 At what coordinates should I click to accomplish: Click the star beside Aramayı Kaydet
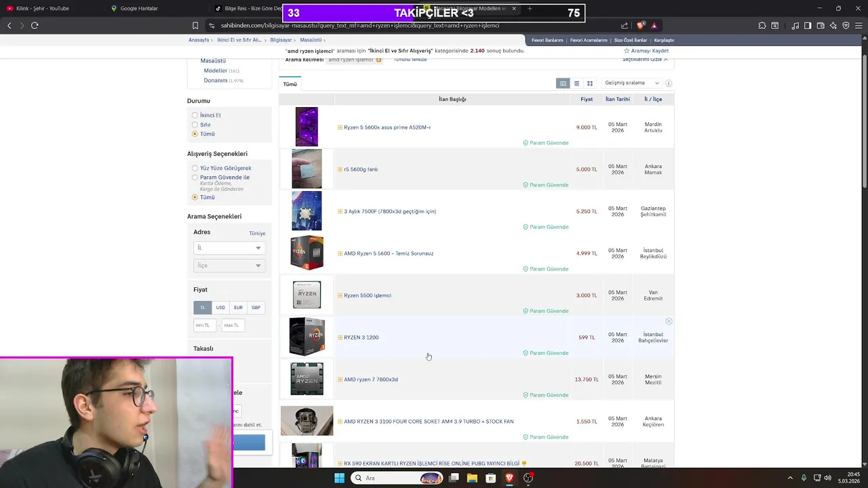[x=627, y=51]
